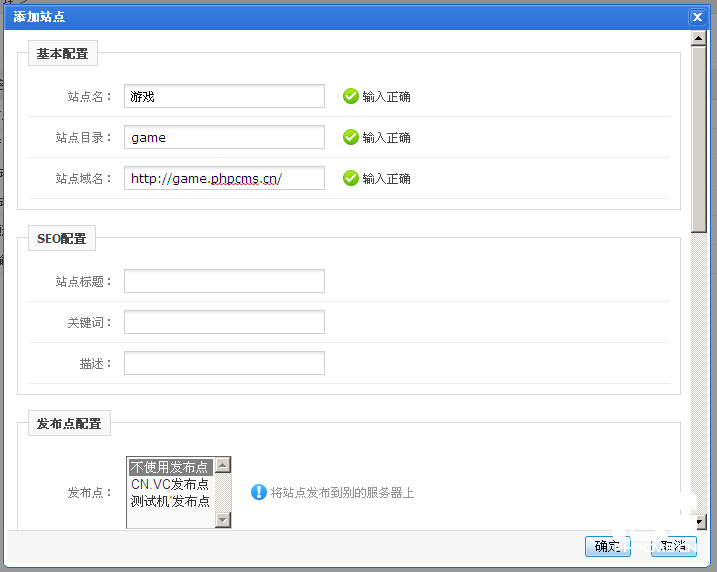Choose CN.VC发布点 from the list
This screenshot has width=717, height=572.
[169, 484]
